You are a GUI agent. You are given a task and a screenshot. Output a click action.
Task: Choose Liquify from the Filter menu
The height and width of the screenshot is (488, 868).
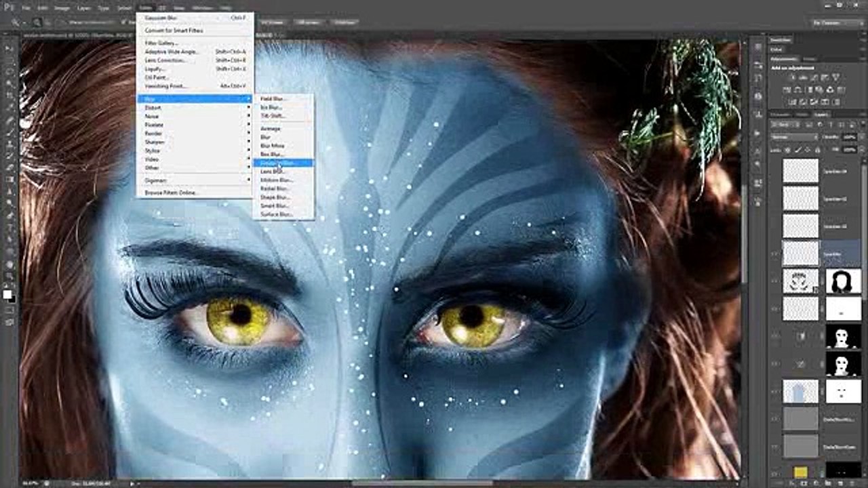(195, 68)
